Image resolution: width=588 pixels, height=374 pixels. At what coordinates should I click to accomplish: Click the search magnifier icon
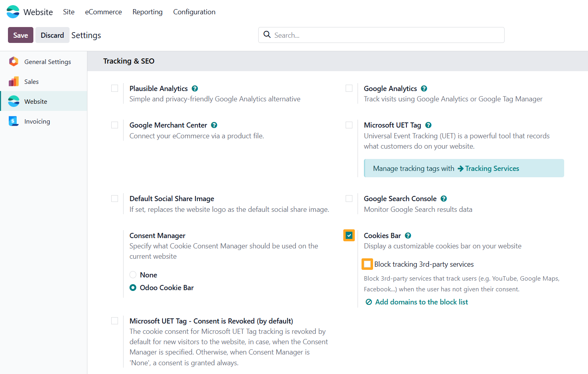[x=267, y=35]
